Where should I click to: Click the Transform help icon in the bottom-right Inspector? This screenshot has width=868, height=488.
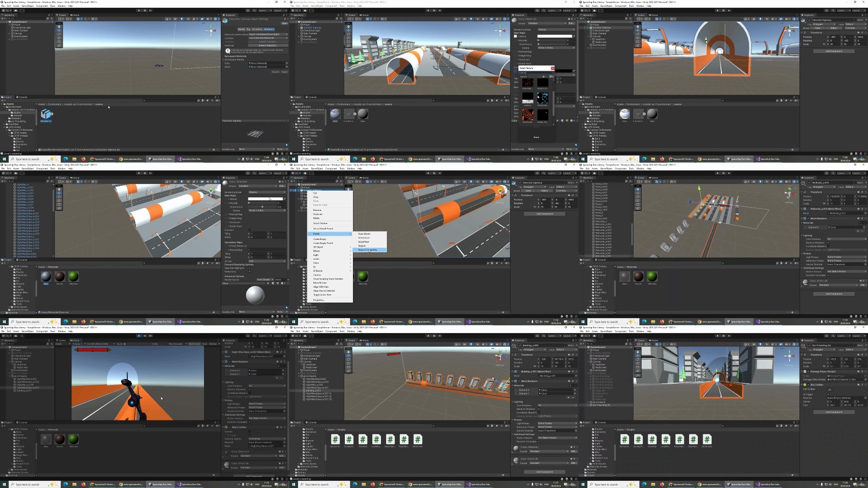[x=858, y=355]
